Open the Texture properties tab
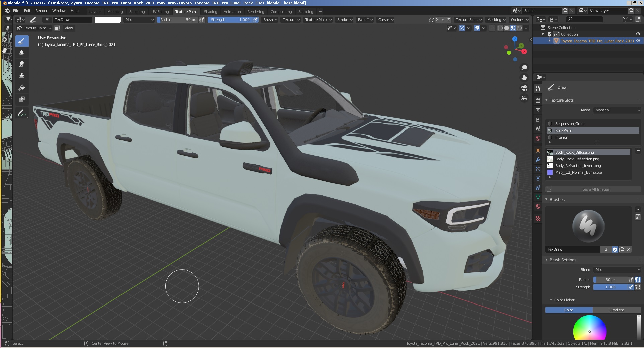The image size is (644, 348). (x=538, y=219)
